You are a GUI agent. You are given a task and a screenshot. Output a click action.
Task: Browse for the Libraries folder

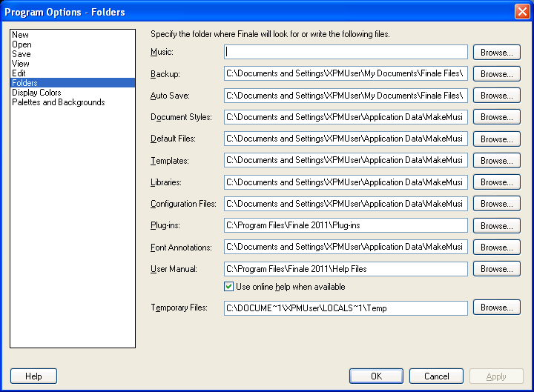(x=496, y=182)
